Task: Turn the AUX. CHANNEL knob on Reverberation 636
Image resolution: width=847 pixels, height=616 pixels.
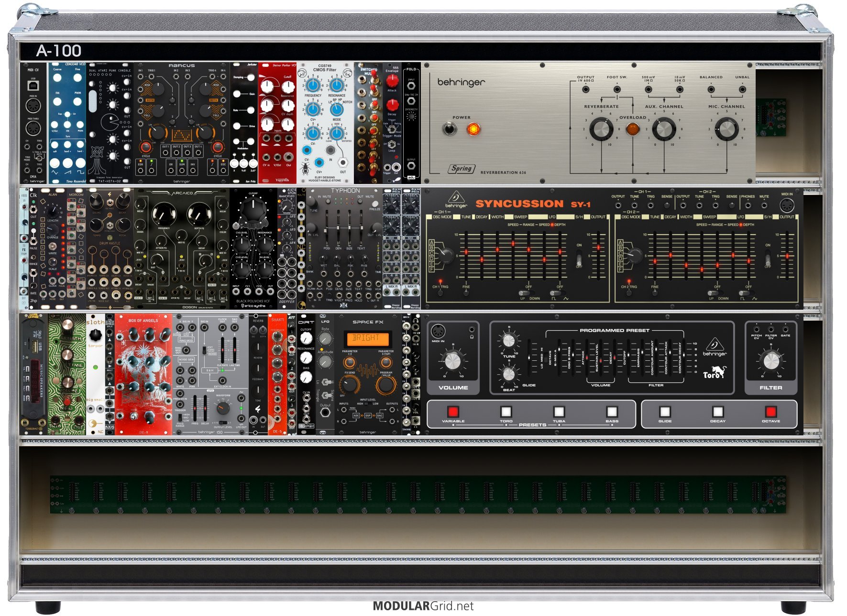Action: click(664, 129)
